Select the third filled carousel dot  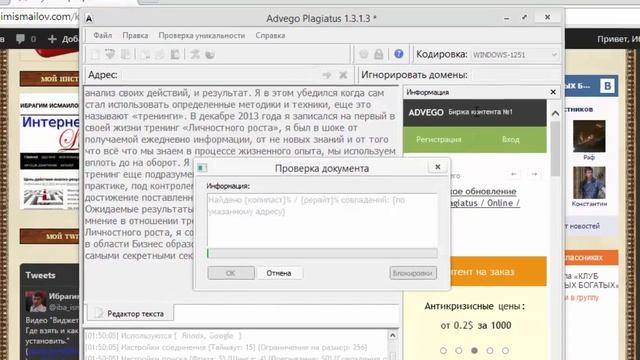pos(474,351)
